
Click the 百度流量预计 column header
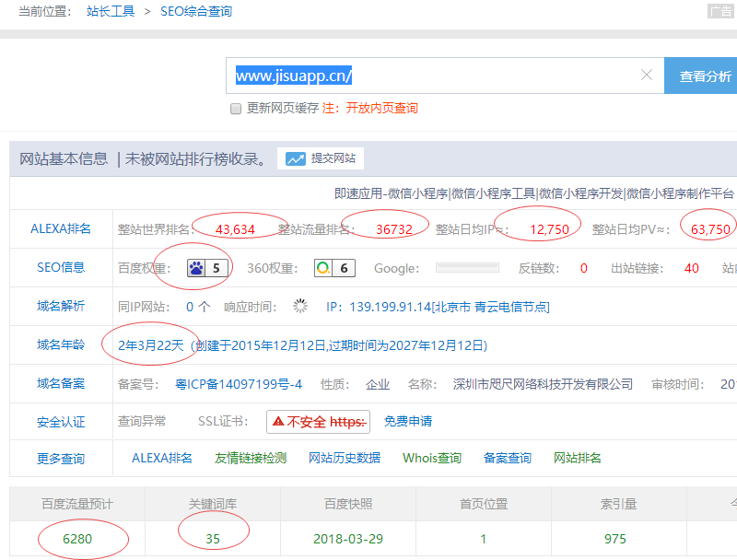pyautogui.click(x=77, y=504)
